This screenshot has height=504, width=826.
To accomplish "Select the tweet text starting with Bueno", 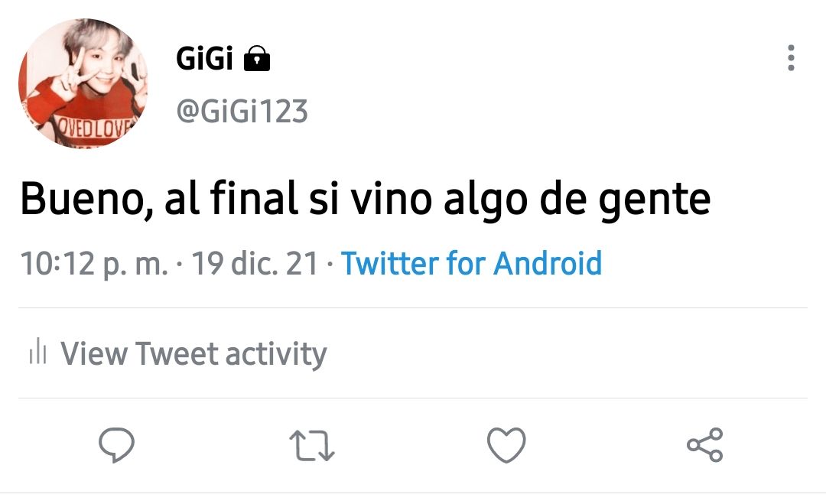I will (365, 199).
